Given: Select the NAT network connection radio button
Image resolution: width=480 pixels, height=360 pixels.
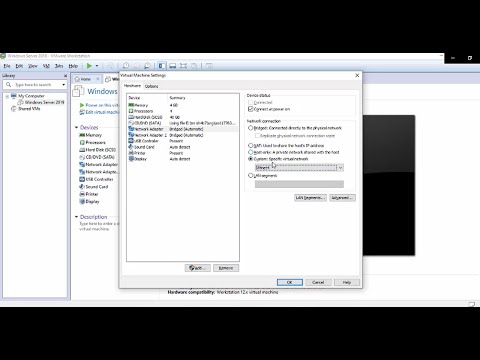Looking at the screenshot, I should coord(251,145).
